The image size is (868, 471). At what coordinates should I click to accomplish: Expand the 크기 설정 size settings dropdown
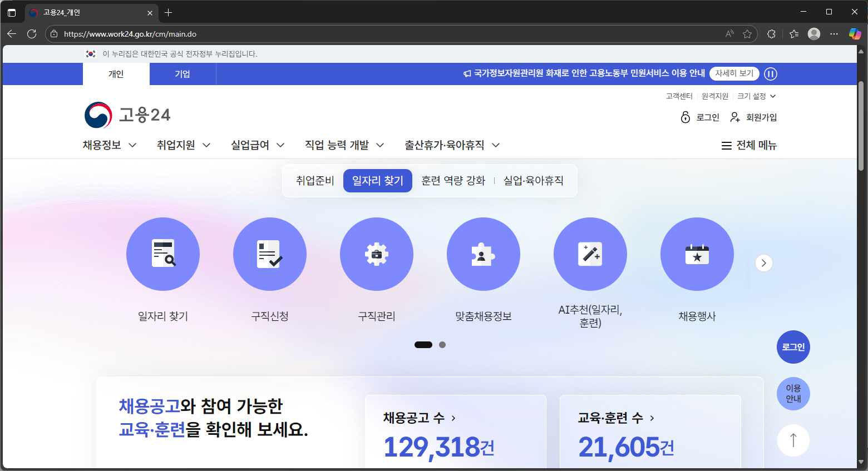pos(754,96)
